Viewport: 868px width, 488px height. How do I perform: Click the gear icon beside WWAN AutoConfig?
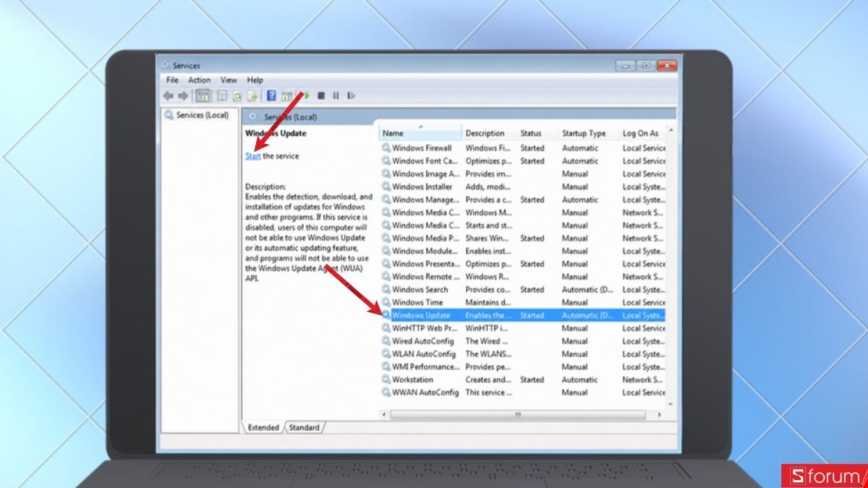386,393
